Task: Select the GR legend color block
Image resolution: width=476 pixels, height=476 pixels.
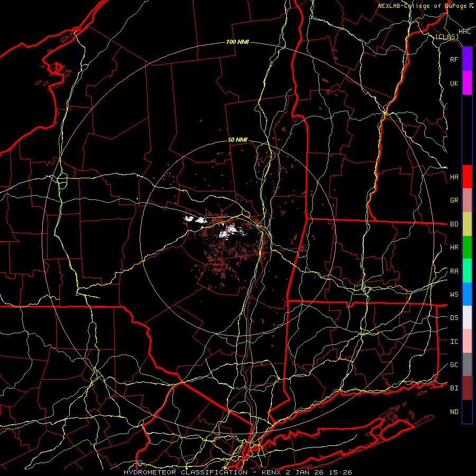Action: (x=467, y=200)
